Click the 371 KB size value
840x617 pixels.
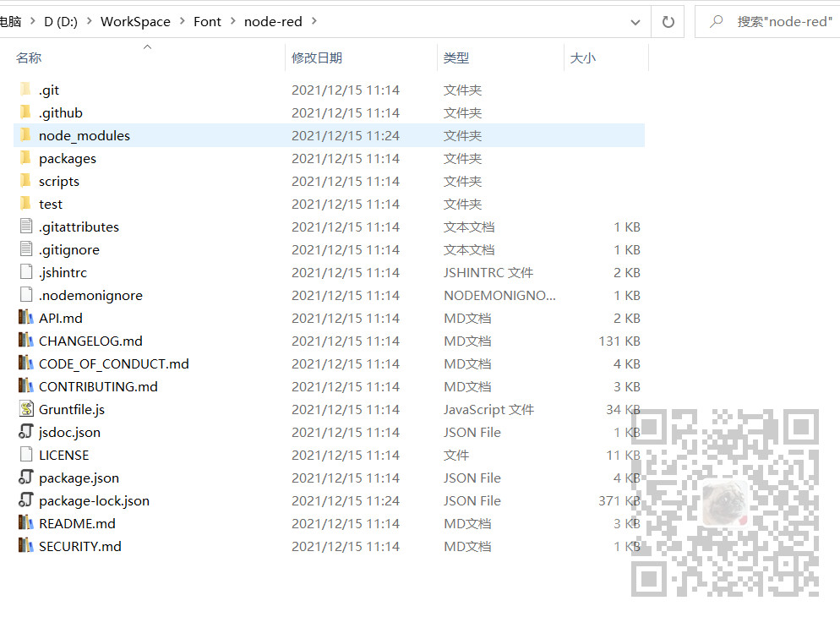pos(619,500)
